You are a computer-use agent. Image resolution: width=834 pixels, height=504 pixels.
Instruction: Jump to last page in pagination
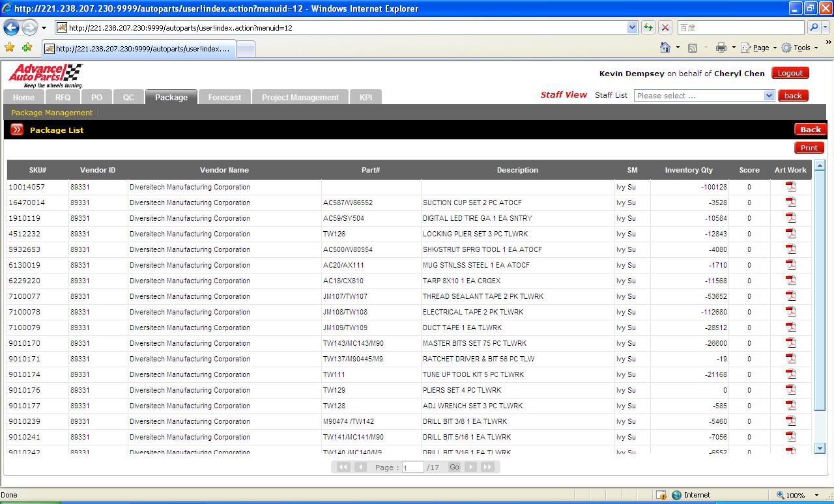tap(487, 467)
